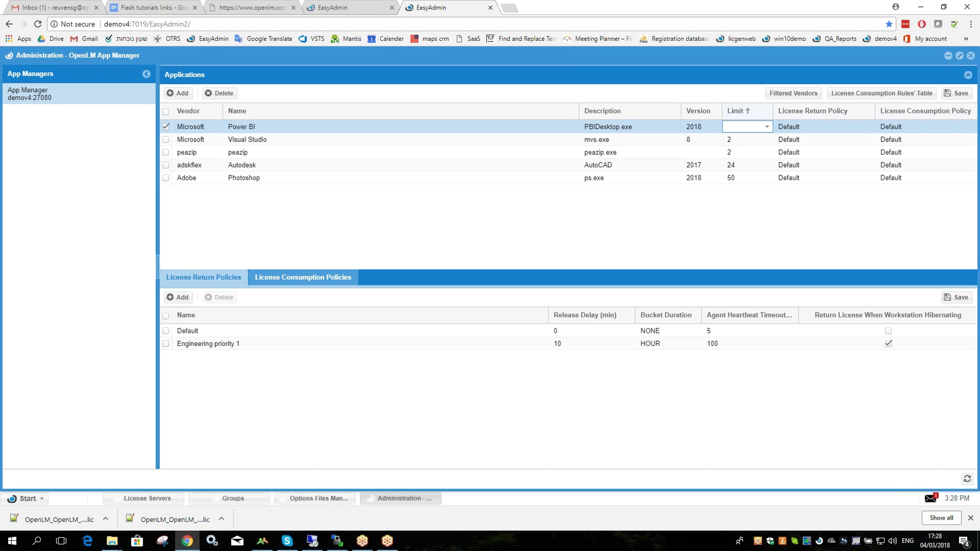This screenshot has height=551, width=980.
Task: Check the Autodesk row checkbox
Action: point(166,165)
